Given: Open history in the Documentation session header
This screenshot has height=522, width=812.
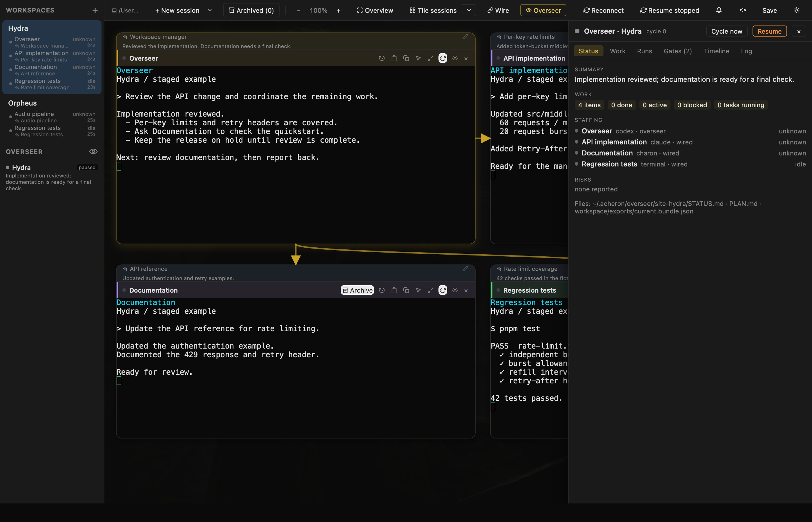Looking at the screenshot, I should (x=382, y=290).
